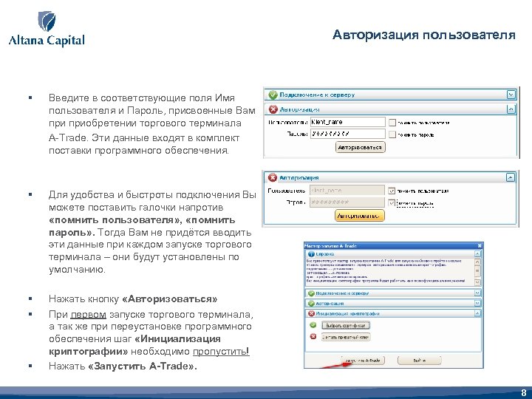Tick unchecked 'помнить пользователя' checkbox near Klient_name
The height and width of the screenshot is (399, 532).
coord(392,123)
